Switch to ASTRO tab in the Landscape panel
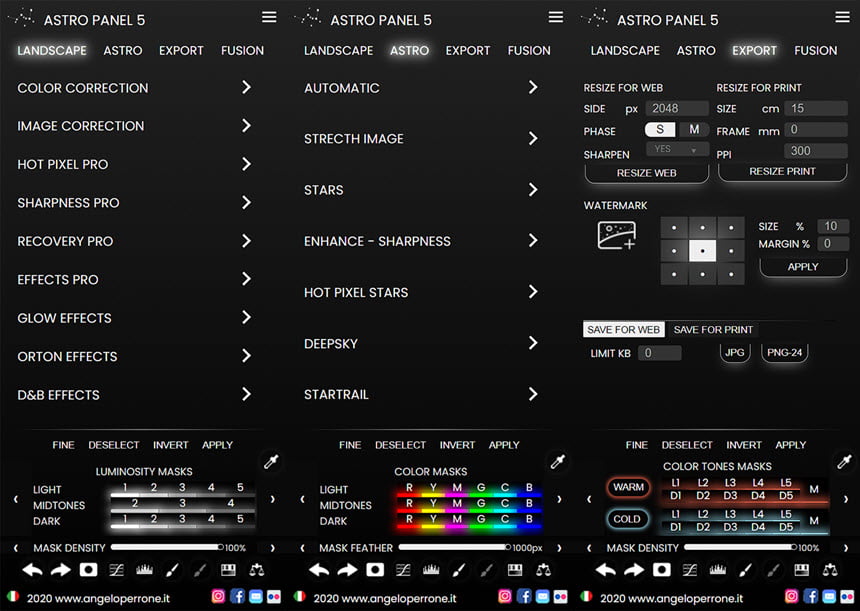The height and width of the screenshot is (611, 860). (123, 50)
